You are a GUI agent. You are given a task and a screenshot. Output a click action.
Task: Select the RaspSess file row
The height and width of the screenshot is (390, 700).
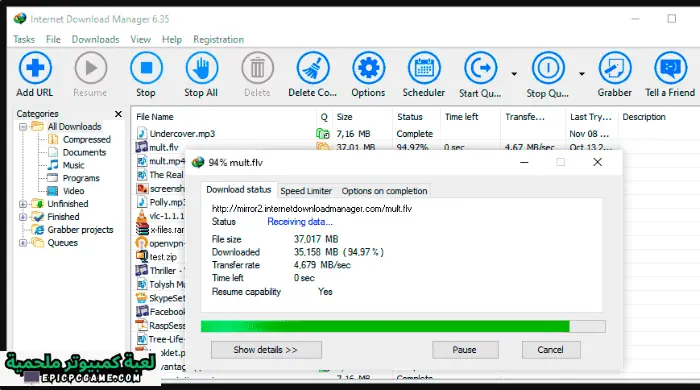pyautogui.click(x=160, y=325)
